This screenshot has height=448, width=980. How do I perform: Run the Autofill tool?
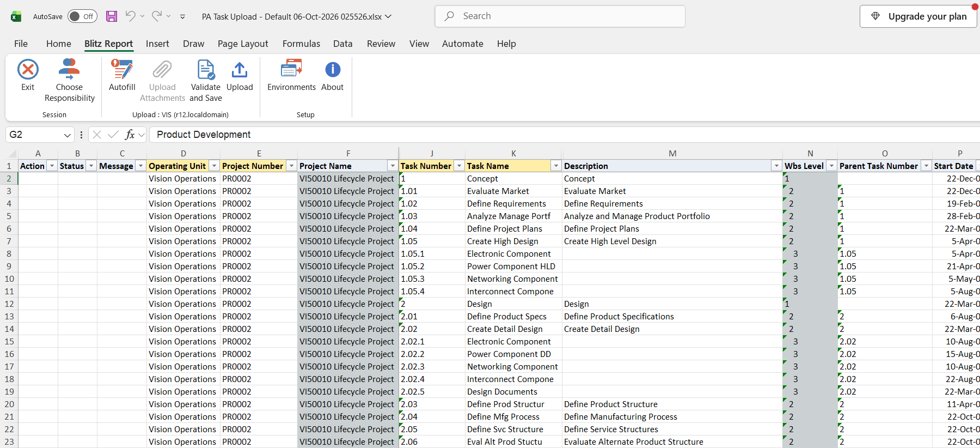click(x=122, y=75)
